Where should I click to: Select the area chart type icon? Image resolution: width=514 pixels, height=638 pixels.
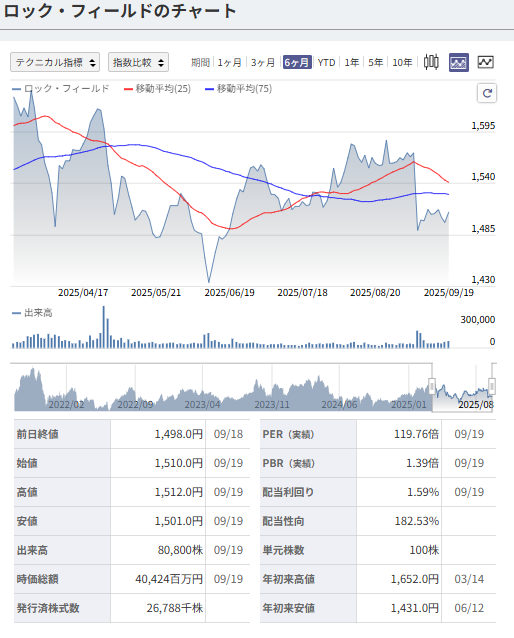(x=459, y=62)
